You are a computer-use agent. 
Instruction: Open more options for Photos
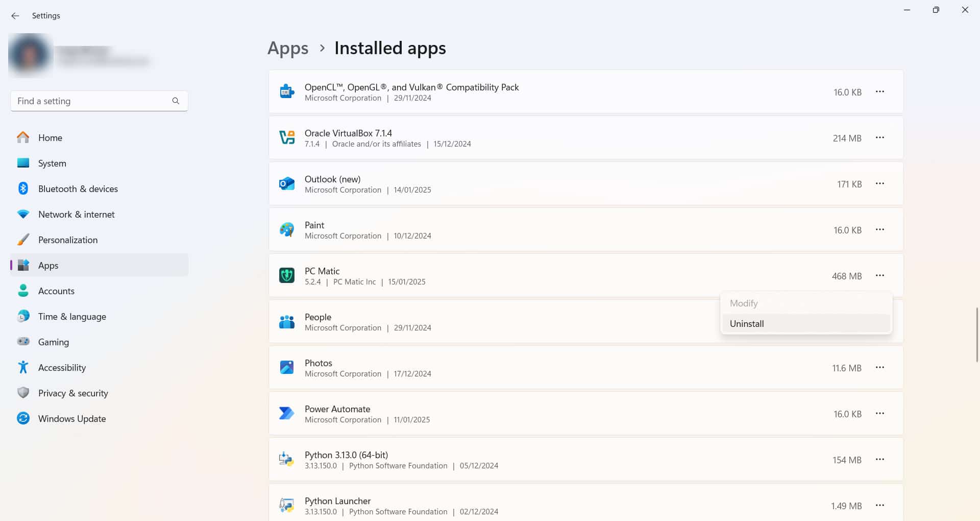coord(879,367)
